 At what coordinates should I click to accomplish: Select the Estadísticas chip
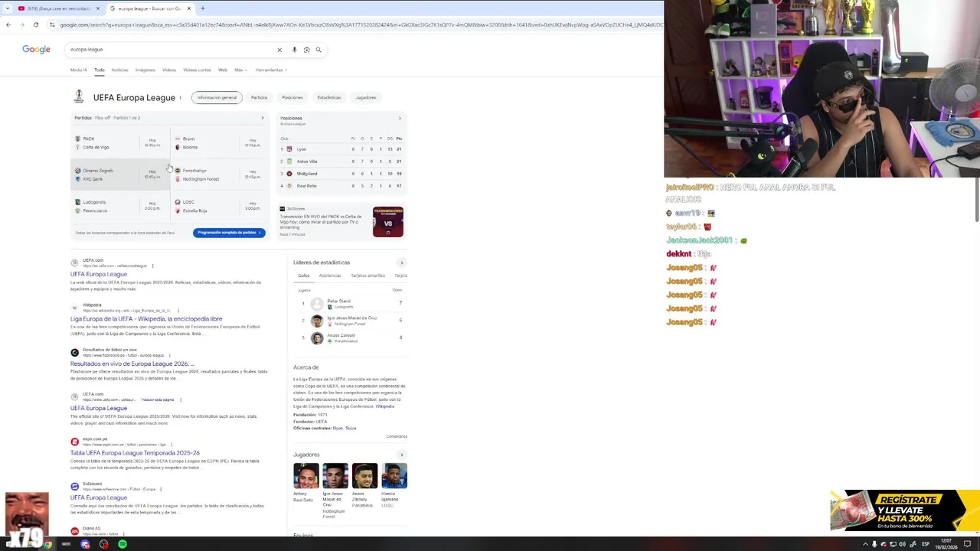tap(329, 97)
